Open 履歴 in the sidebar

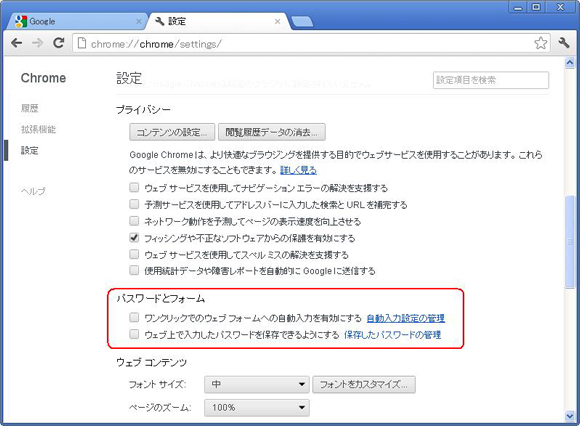pyautogui.click(x=30, y=108)
